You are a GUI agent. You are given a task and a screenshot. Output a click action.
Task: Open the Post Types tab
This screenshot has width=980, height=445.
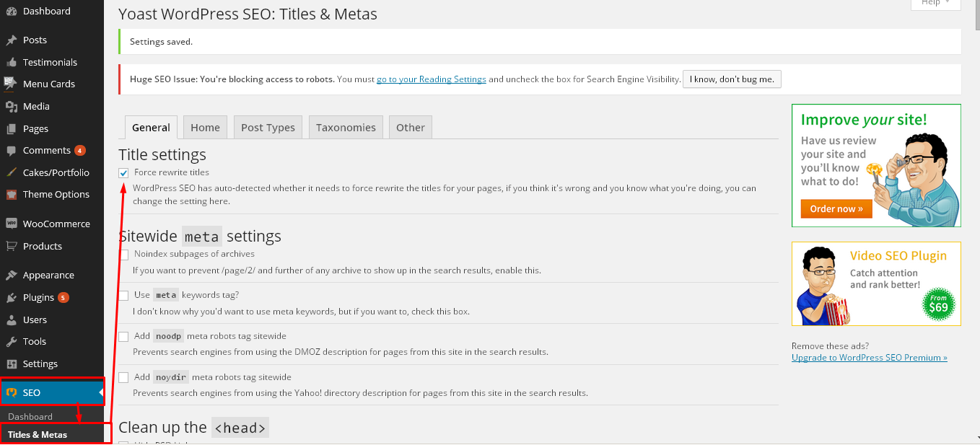(x=268, y=128)
